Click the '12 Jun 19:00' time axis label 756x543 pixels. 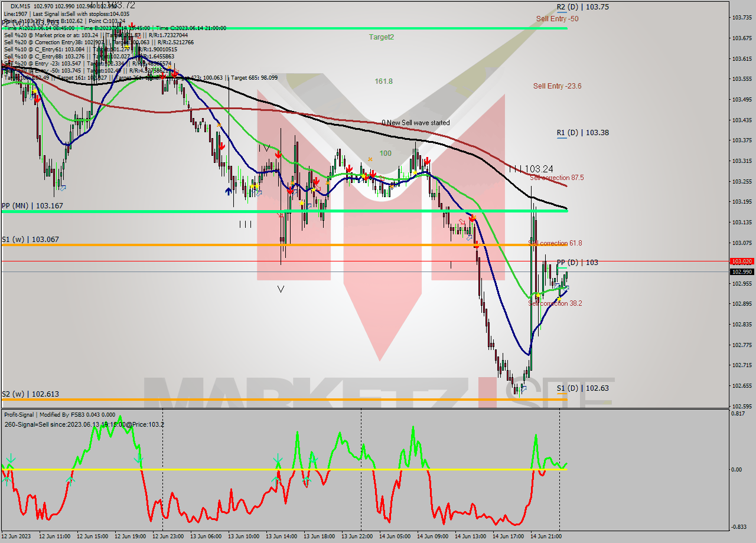tap(131, 537)
